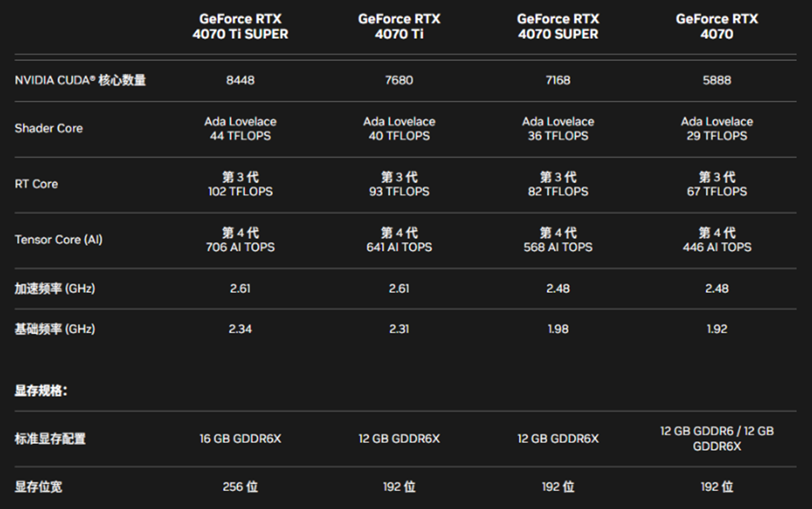Select the 显存位宽 row label

click(39, 487)
